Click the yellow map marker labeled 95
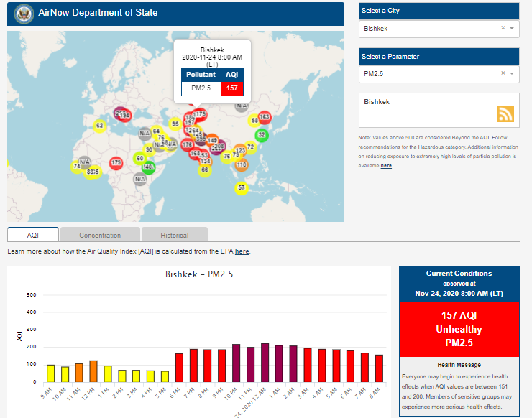Screen dimensions: 532x418 click(175, 124)
